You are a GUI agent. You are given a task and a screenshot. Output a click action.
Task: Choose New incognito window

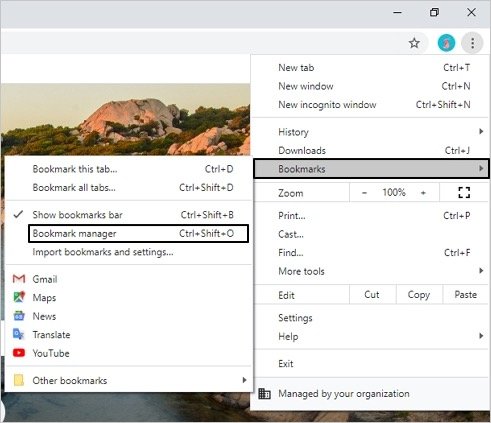coord(371,105)
